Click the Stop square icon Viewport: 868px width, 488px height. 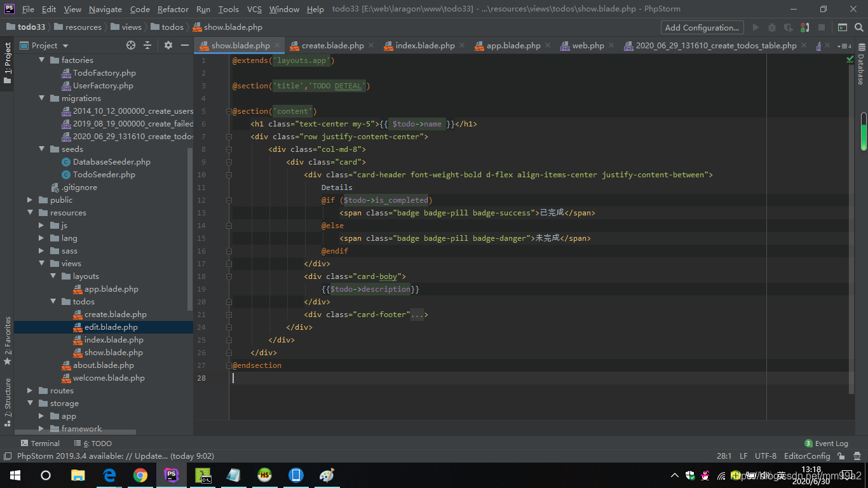[x=822, y=27]
